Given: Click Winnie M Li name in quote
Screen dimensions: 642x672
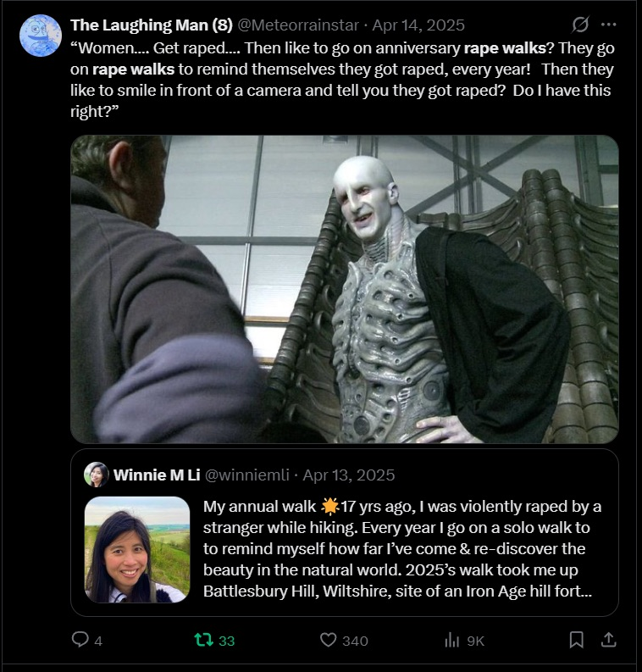Looking at the screenshot, I should 157,475.
